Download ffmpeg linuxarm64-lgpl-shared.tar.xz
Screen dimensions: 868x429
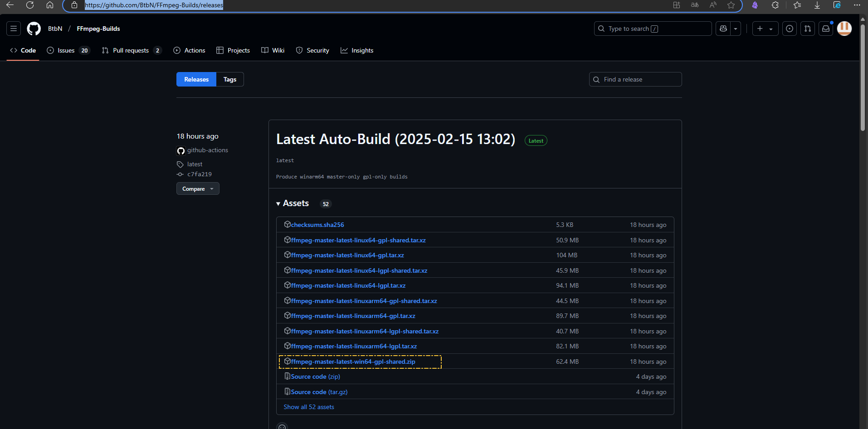pos(365,331)
